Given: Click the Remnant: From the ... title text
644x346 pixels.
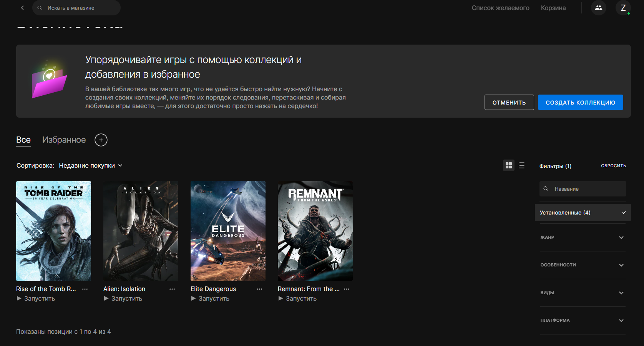Looking at the screenshot, I should [x=309, y=289].
